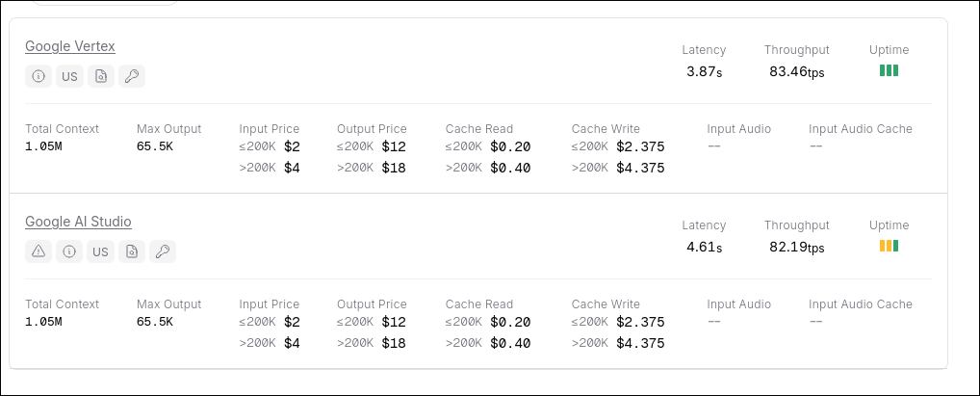The height and width of the screenshot is (396, 980).
Task: Click the Max Output value for Google Vertex
Action: (155, 146)
